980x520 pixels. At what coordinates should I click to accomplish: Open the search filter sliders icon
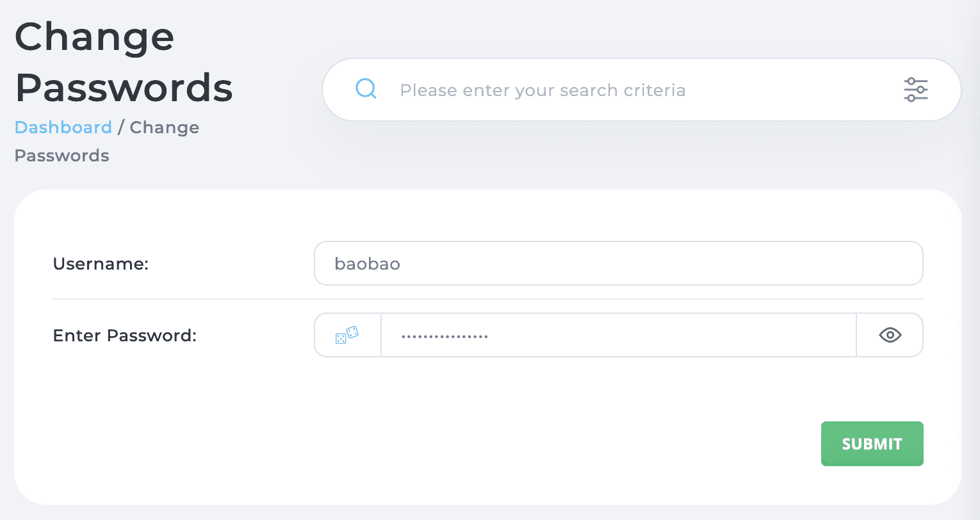(915, 90)
